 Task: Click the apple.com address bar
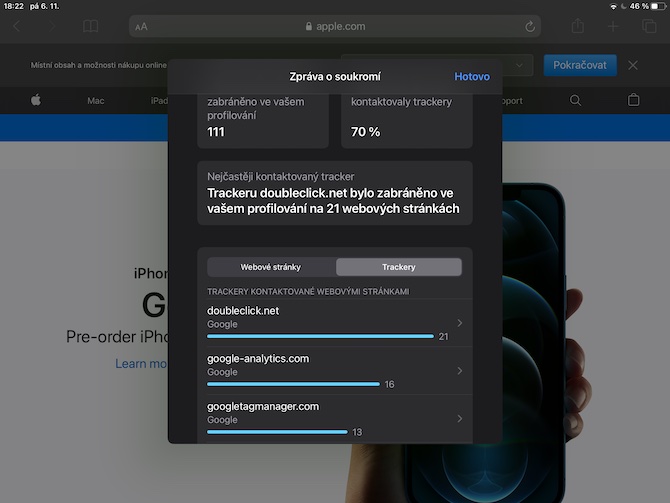pyautogui.click(x=335, y=26)
